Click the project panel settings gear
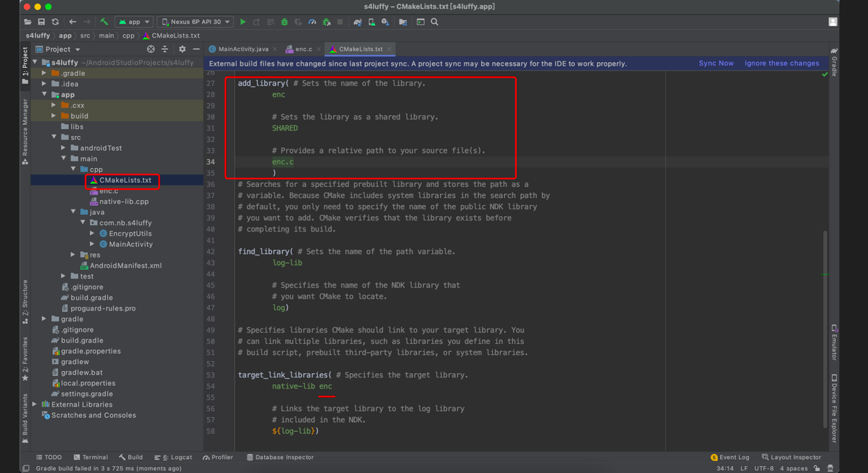Image resolution: width=868 pixels, height=473 pixels. click(x=182, y=50)
